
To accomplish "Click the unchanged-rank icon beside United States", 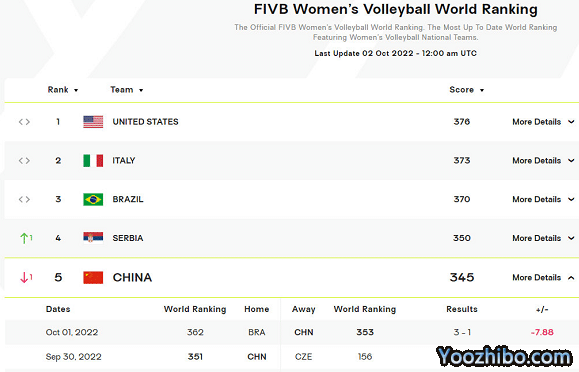I will pyautogui.click(x=24, y=122).
